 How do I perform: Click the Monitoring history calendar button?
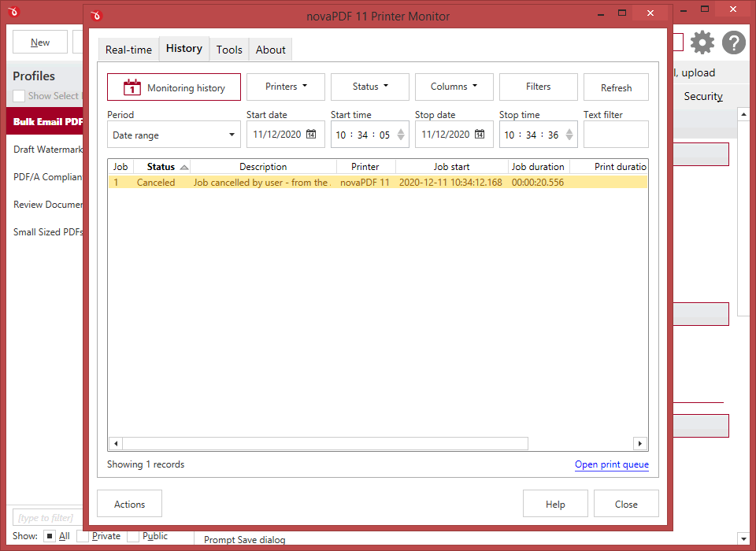click(x=174, y=87)
